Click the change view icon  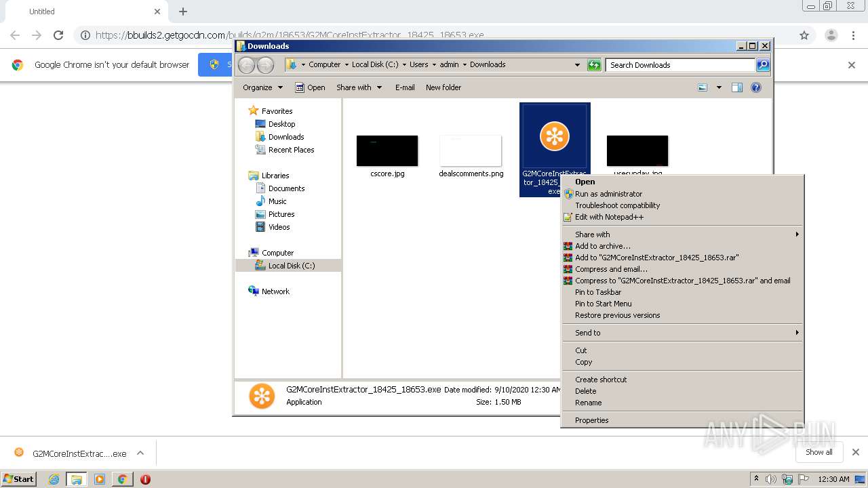point(703,87)
